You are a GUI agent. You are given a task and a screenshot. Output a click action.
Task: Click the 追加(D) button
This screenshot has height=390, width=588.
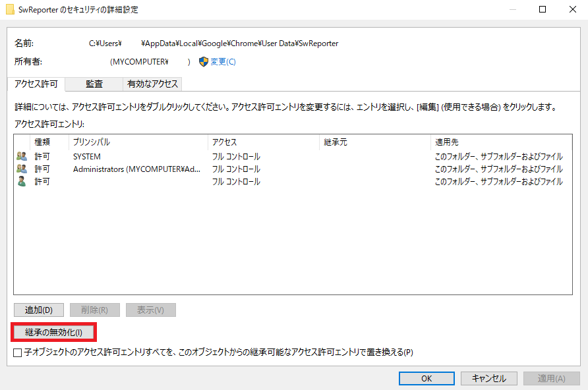coord(39,310)
